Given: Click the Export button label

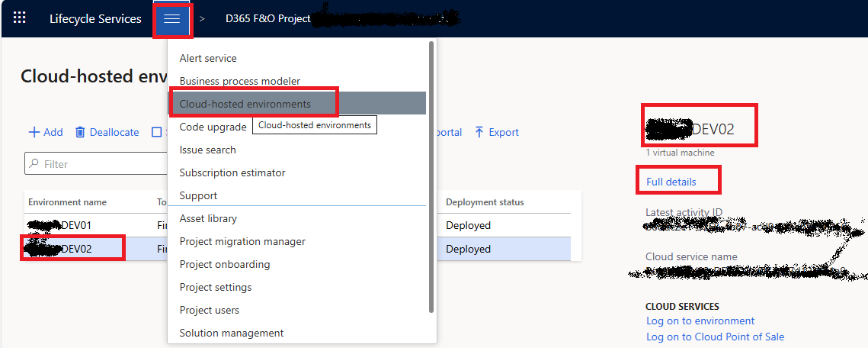Looking at the screenshot, I should (x=504, y=133).
